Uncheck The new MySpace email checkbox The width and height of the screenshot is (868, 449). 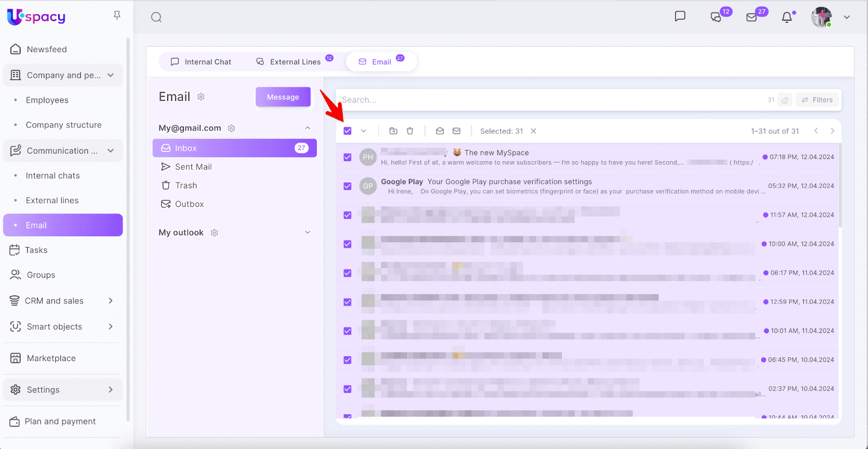click(348, 157)
